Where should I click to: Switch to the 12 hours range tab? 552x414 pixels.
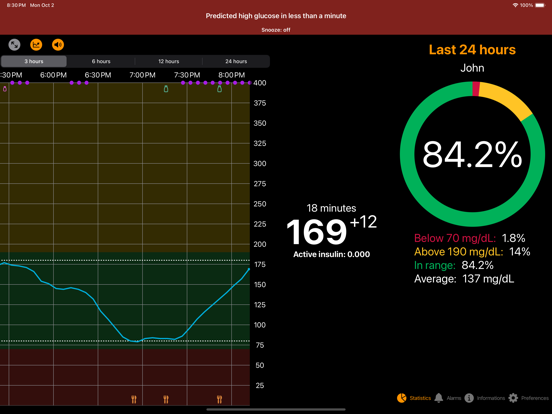point(169,61)
